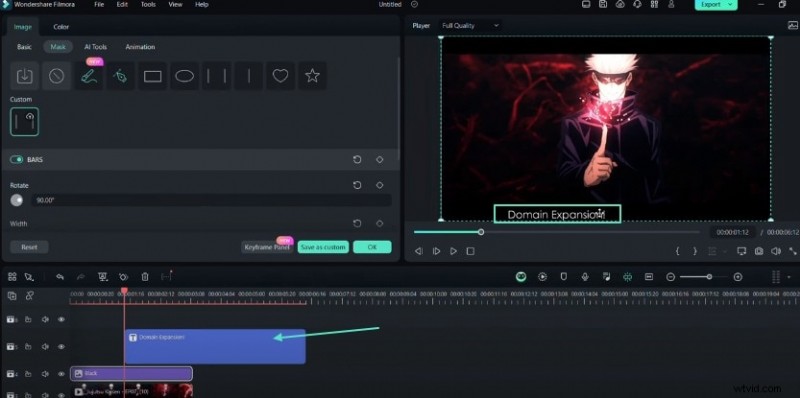Delete the selected clip with trash icon
Viewport: 800px width, 398px height.
coord(145,277)
